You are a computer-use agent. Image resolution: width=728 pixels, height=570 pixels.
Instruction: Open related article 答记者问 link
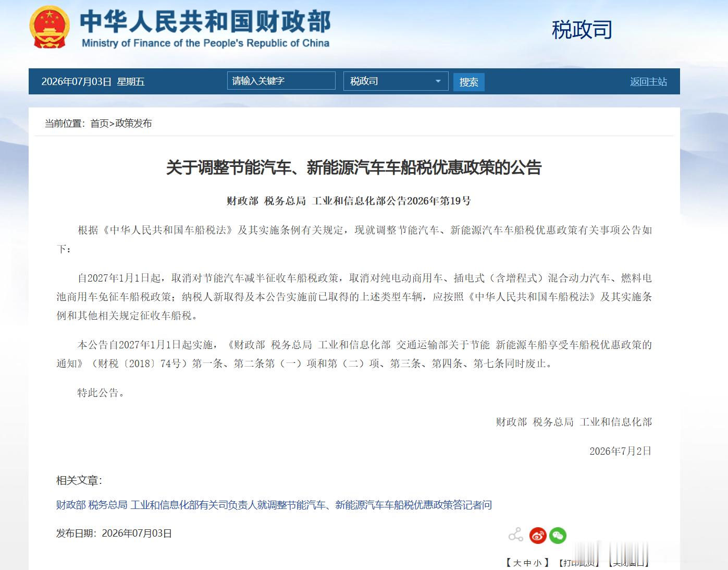(x=274, y=505)
